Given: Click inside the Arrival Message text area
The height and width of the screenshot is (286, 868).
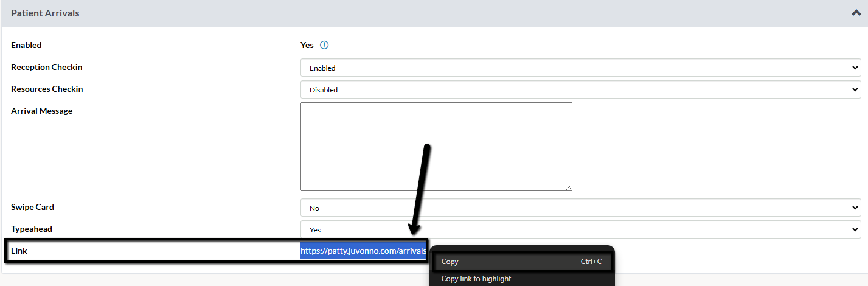Looking at the screenshot, I should click(436, 147).
